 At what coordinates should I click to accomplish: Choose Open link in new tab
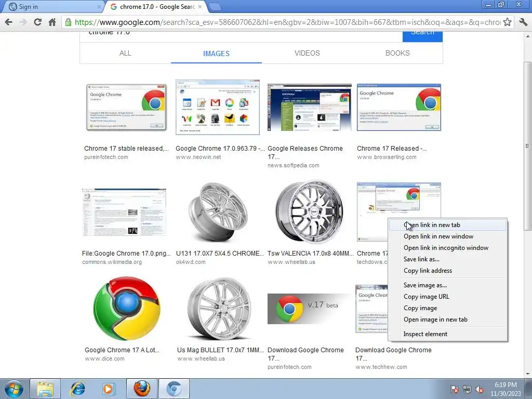(x=447, y=225)
